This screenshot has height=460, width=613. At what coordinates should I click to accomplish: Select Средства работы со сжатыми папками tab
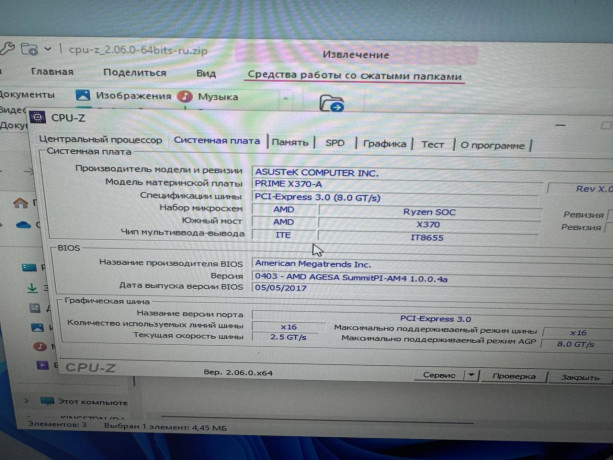pos(355,75)
